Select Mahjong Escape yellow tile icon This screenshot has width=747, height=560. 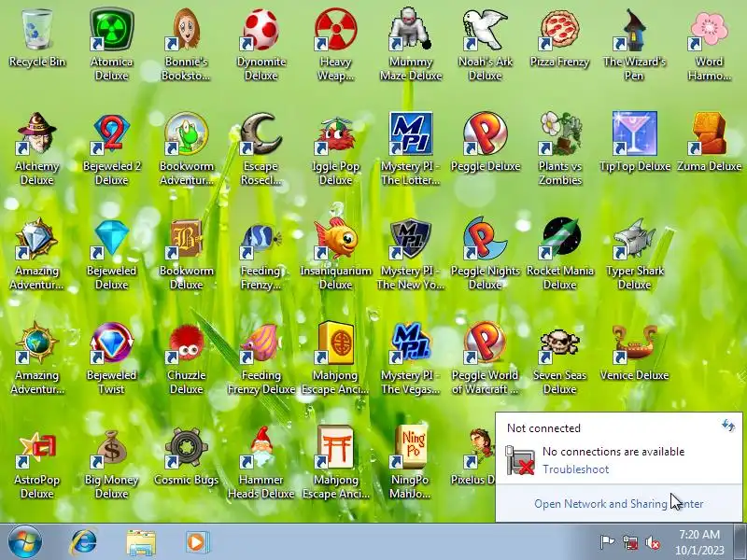(x=335, y=343)
